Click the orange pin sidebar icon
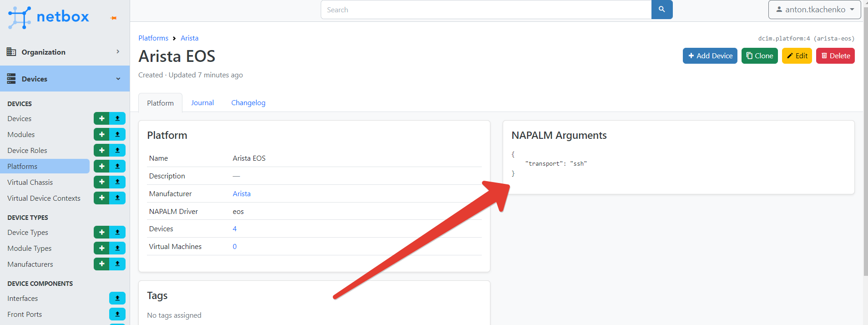868x325 pixels. point(114,18)
